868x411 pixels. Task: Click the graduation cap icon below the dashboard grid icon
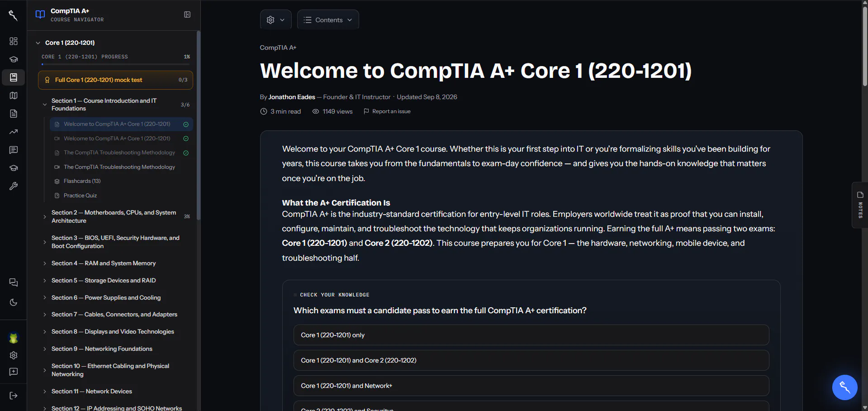[x=14, y=59]
